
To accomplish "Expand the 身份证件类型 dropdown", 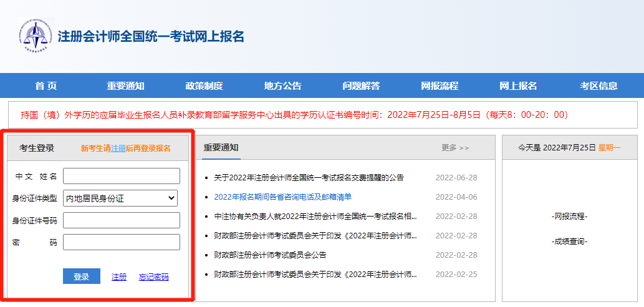I will (121, 198).
